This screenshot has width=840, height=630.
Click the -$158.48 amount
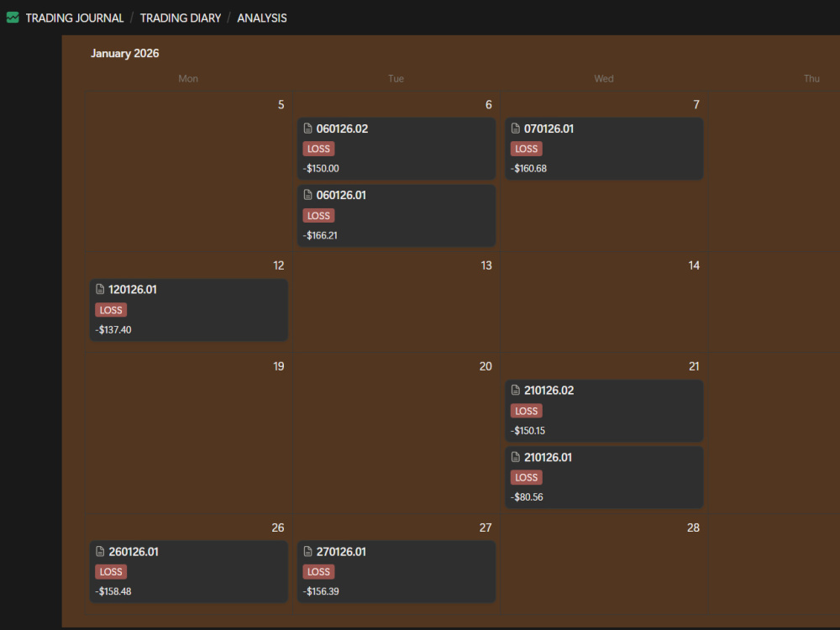click(x=113, y=591)
